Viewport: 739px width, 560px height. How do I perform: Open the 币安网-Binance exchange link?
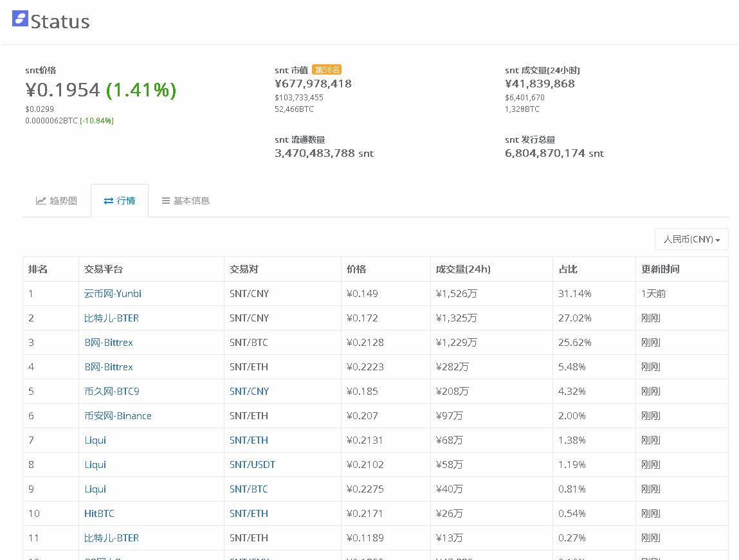click(118, 415)
